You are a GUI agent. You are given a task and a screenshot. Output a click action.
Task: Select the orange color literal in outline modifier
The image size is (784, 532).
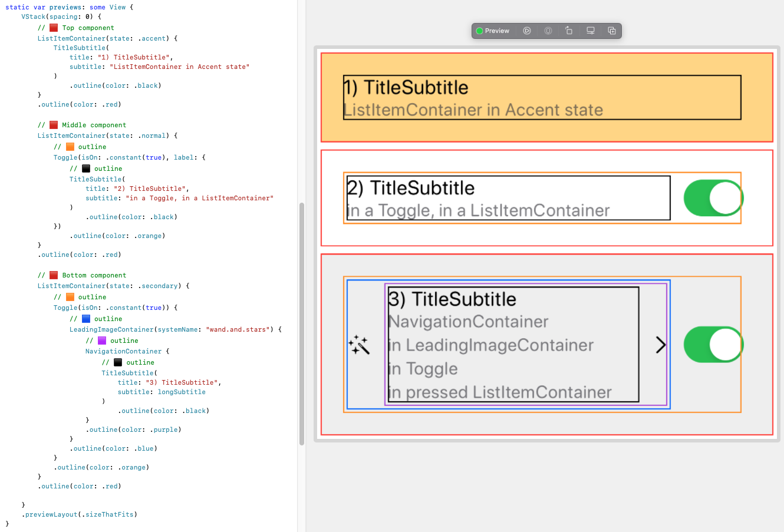click(x=149, y=235)
